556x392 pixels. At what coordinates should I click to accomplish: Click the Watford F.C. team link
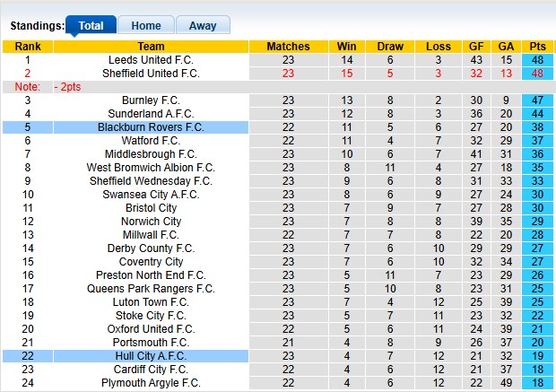(x=151, y=141)
